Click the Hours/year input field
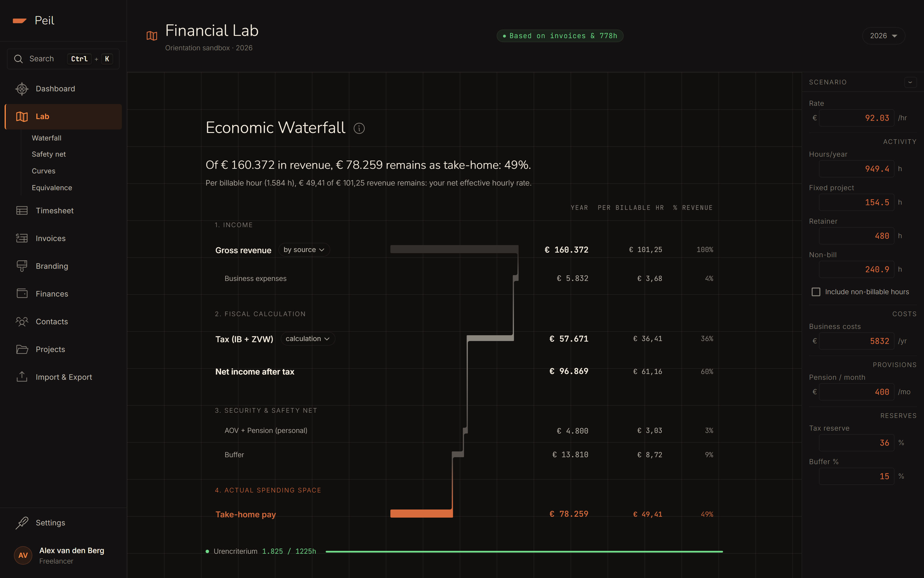The image size is (924, 578). (x=856, y=169)
